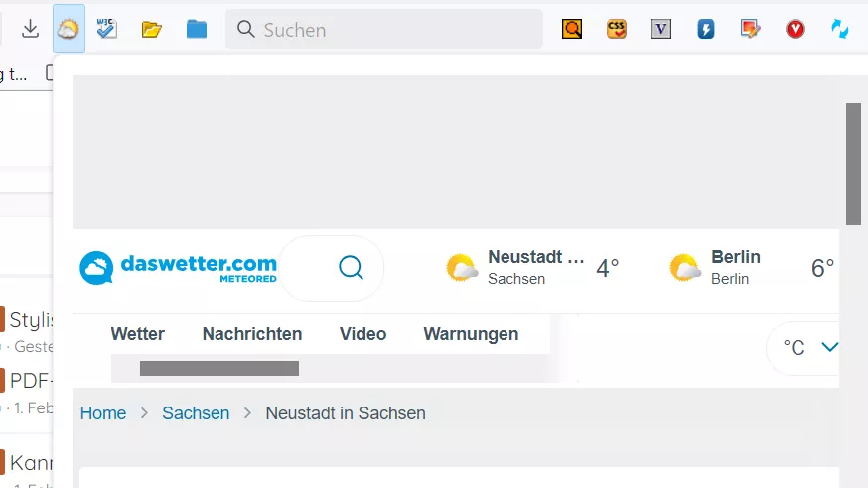Open the Wetter menu item
This screenshot has height=488, width=868.
coord(138,334)
